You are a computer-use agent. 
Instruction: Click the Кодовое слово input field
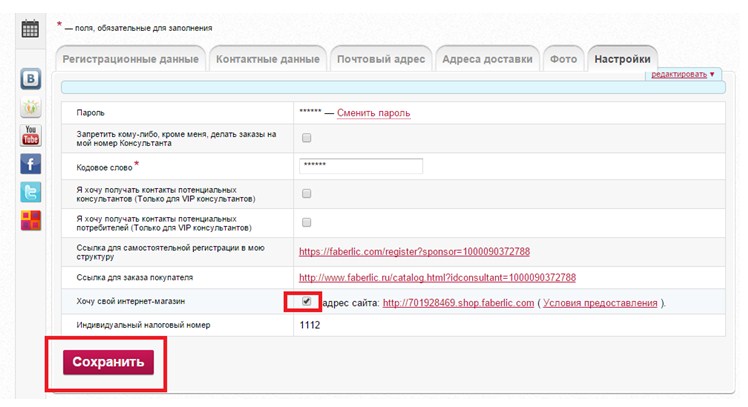(361, 166)
